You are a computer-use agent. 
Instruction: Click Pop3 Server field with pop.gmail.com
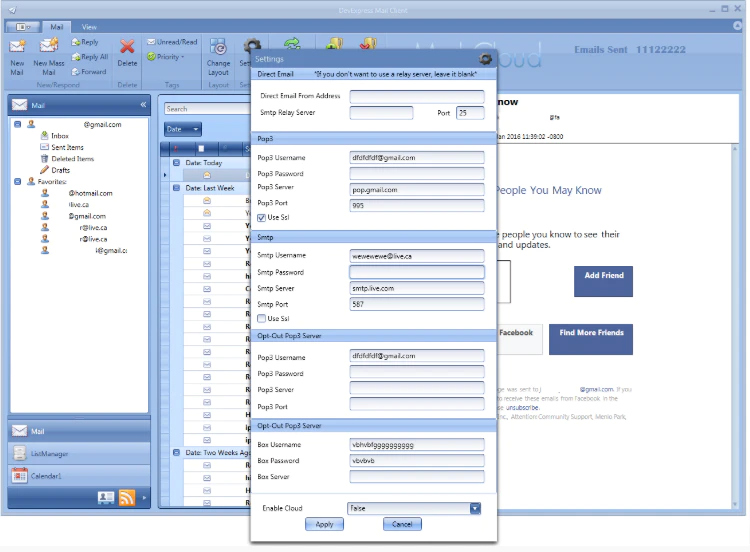(417, 190)
